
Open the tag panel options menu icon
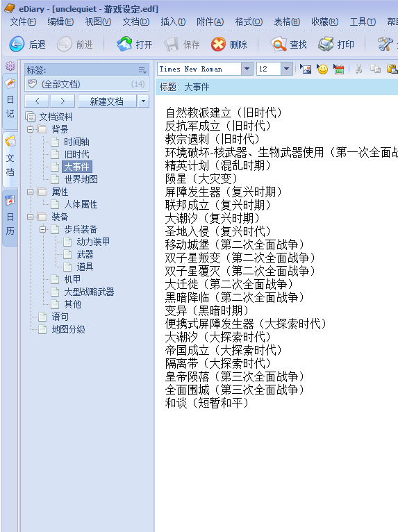[x=142, y=70]
